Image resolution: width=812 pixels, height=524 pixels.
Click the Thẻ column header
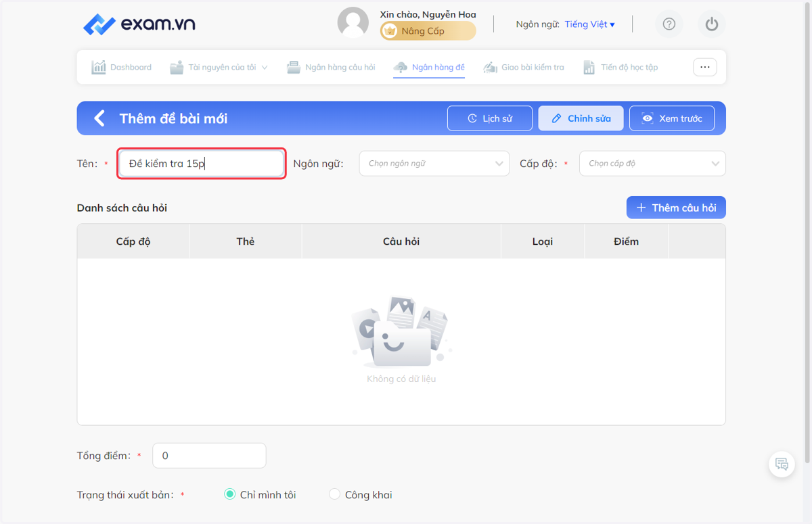click(x=246, y=241)
